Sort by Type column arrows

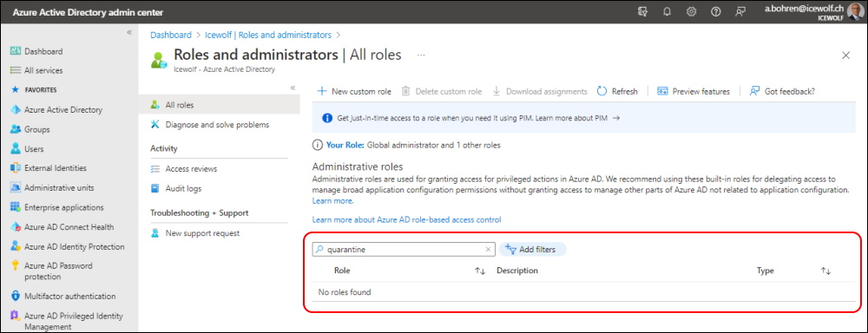point(826,271)
